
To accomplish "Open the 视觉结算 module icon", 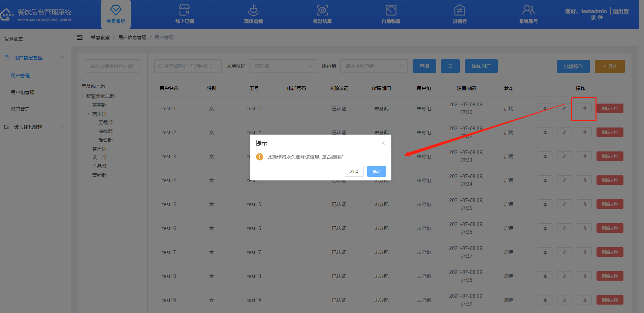I will [322, 10].
